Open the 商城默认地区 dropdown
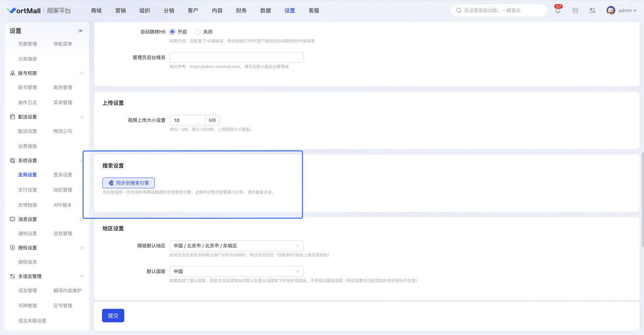This screenshot has width=644, height=335. [x=236, y=246]
